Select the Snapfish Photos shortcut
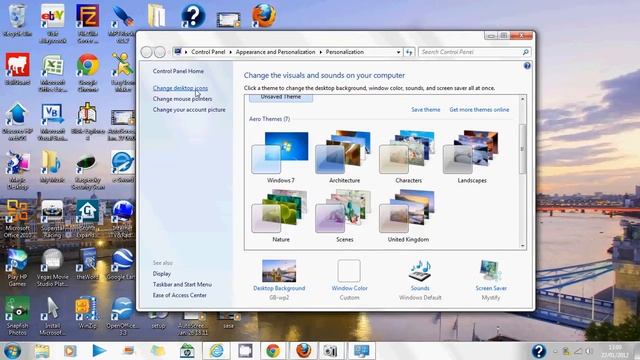The image size is (640, 360). (17, 316)
